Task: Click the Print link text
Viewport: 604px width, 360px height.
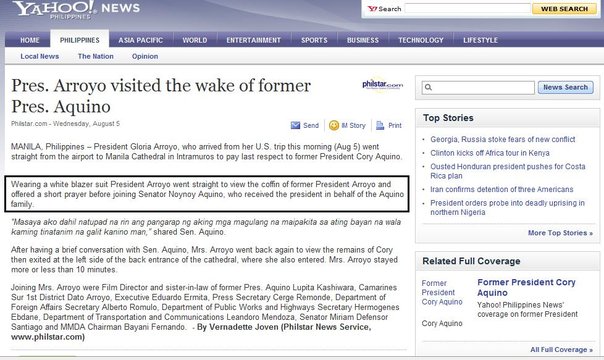Action: point(395,126)
